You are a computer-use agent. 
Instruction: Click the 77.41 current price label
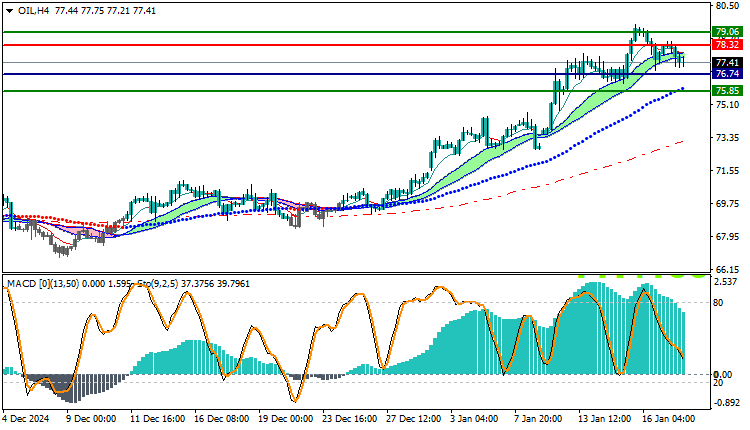click(x=727, y=63)
